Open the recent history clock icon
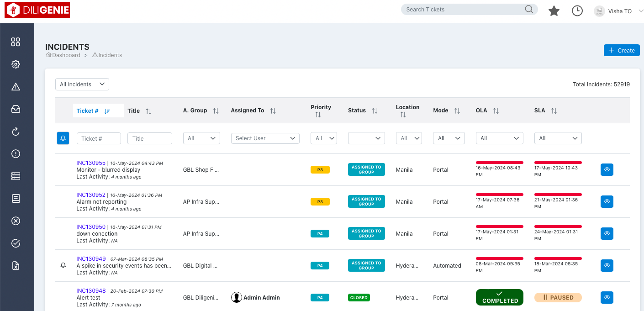This screenshot has height=311, width=644. [577, 10]
